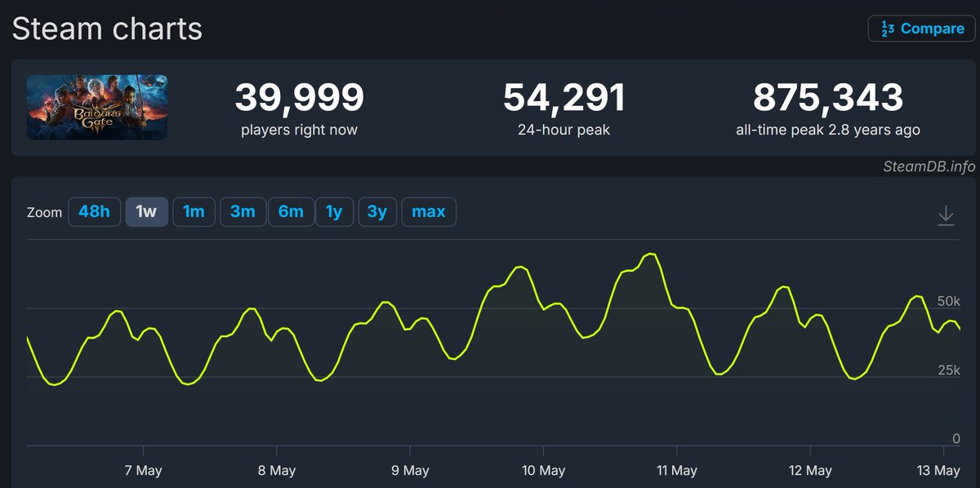Click the 11 May axis label
The height and width of the screenshot is (488, 980).
[676, 471]
